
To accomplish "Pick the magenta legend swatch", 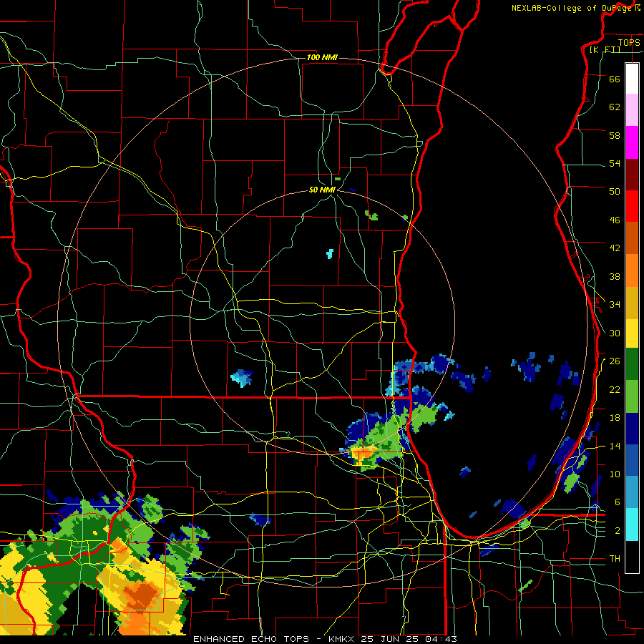I will pos(632,142).
